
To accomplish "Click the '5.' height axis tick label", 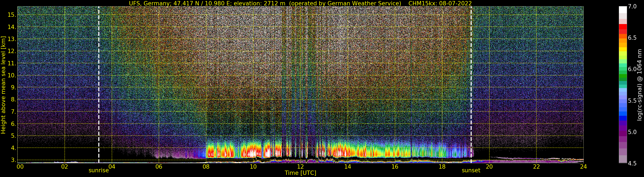I will click(14, 136).
